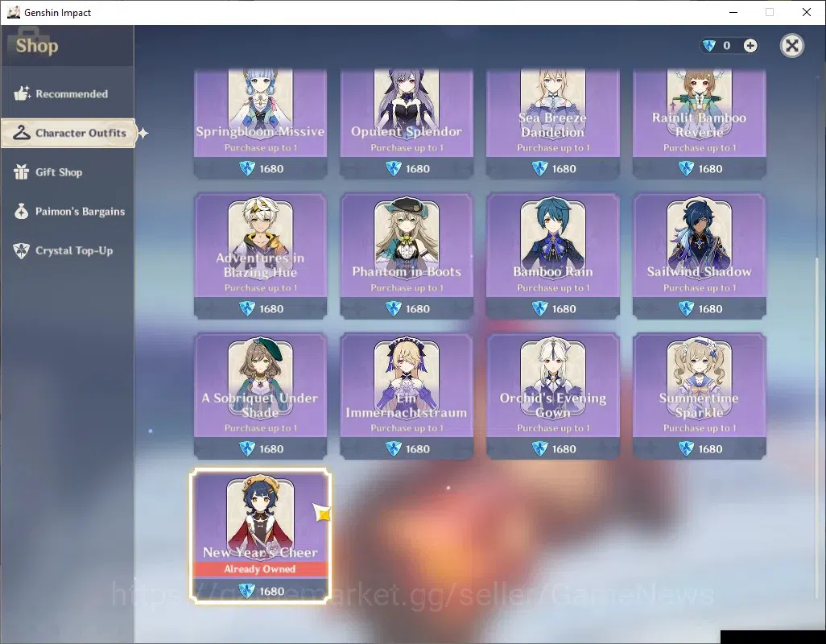Click the crystal icon under Summertime Sparkle
The width and height of the screenshot is (826, 644).
686,448
